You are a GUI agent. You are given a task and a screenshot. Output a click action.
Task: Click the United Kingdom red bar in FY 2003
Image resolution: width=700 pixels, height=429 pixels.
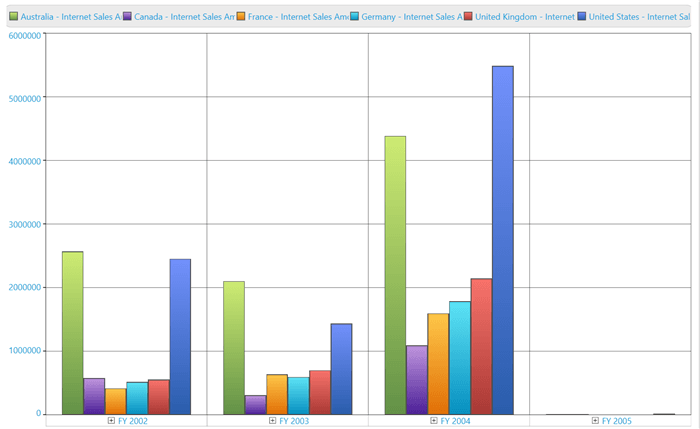click(x=320, y=392)
